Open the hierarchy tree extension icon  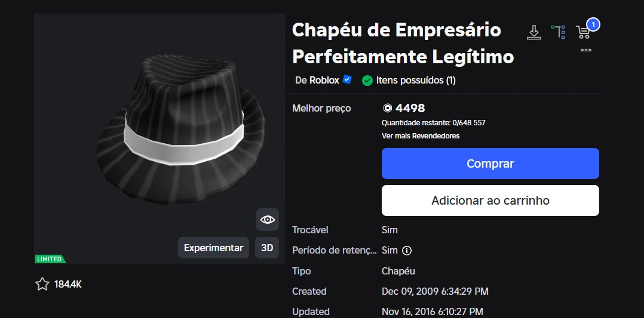click(559, 32)
